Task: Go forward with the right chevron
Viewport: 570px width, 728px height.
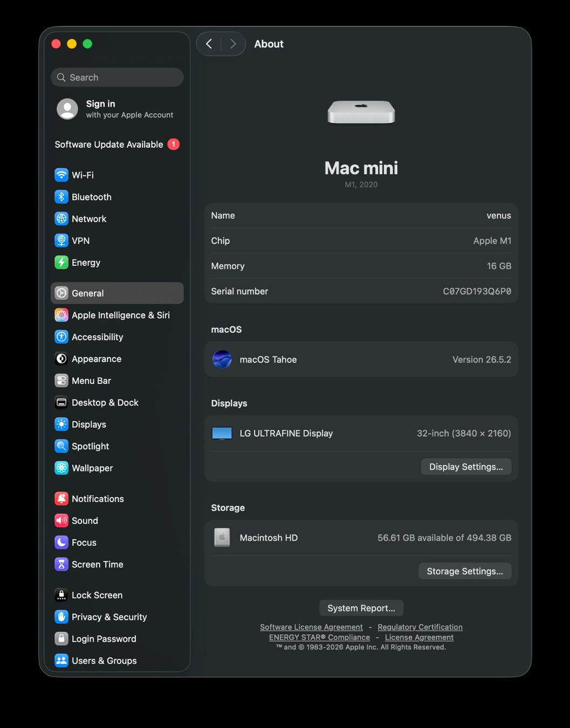Action: click(233, 44)
